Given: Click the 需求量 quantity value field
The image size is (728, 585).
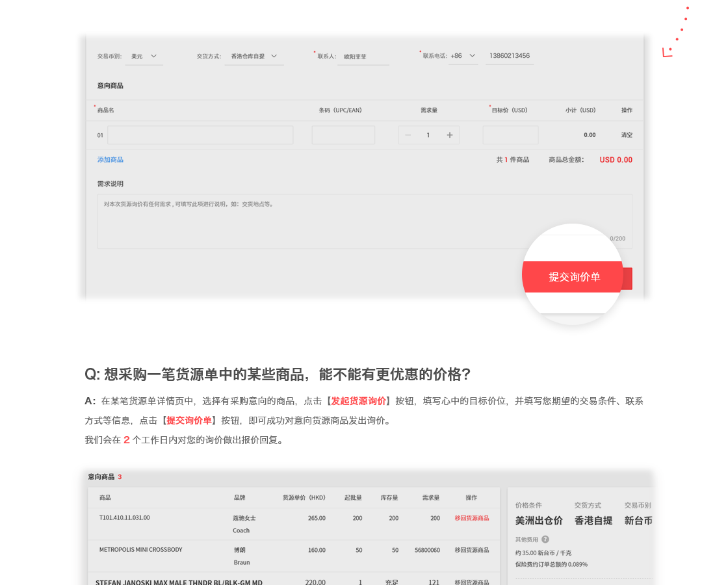Looking at the screenshot, I should pyautogui.click(x=428, y=135).
